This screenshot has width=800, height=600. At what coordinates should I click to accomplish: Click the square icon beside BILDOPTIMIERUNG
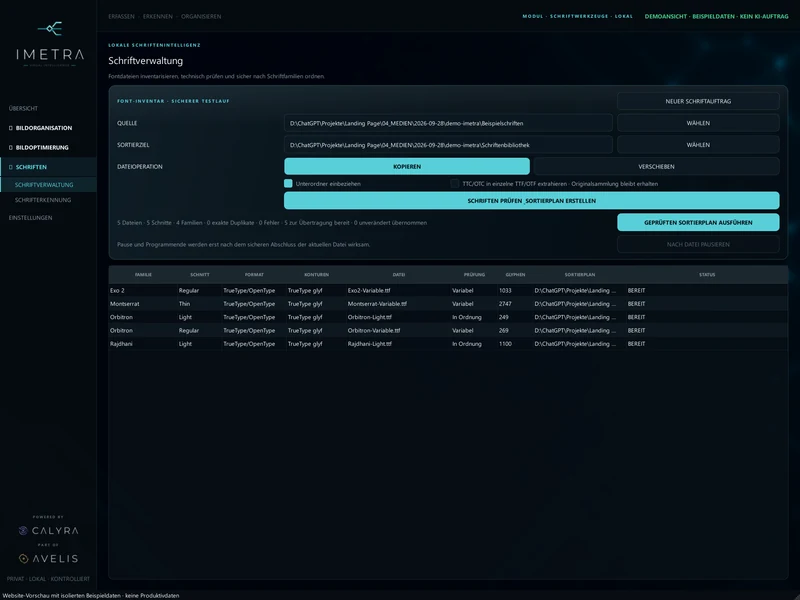tap(11, 147)
